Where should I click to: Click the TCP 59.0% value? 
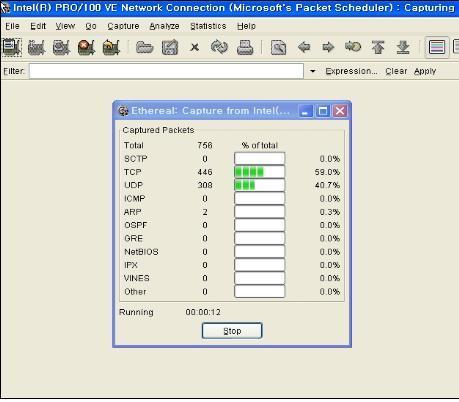(327, 172)
